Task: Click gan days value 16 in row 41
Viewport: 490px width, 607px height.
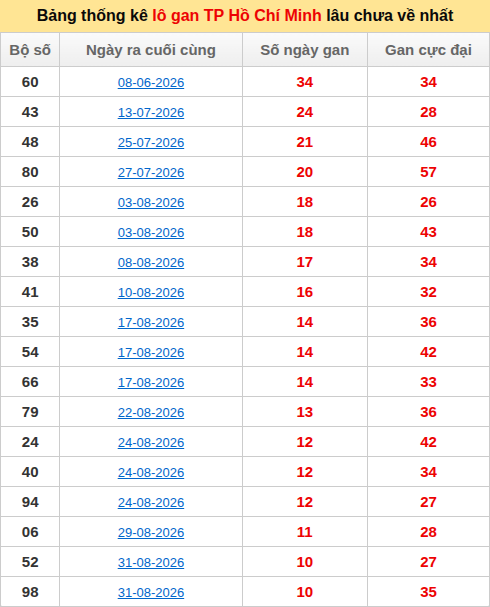Action: click(305, 292)
